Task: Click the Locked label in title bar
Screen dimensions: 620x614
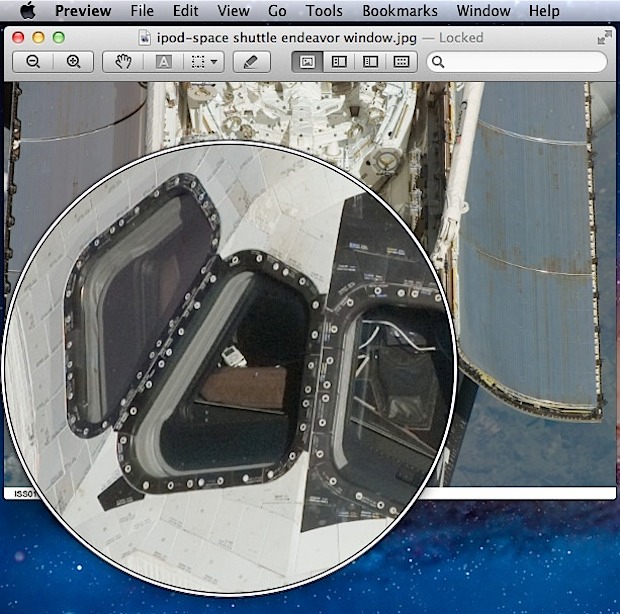Action: pos(461,38)
